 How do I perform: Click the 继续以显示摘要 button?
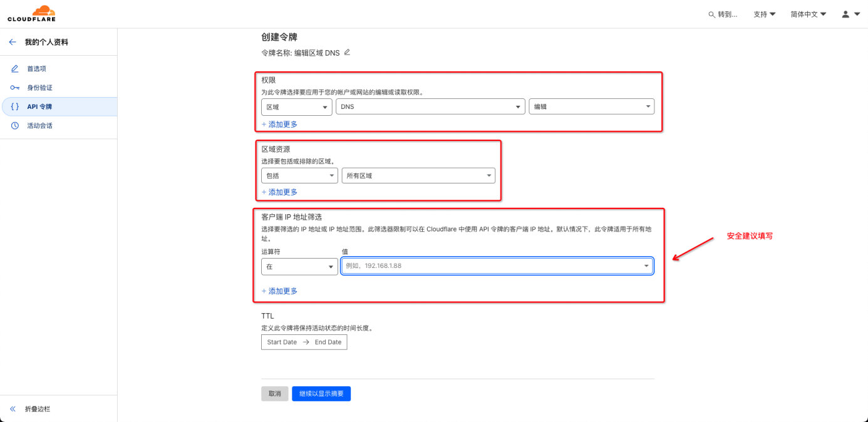point(321,393)
